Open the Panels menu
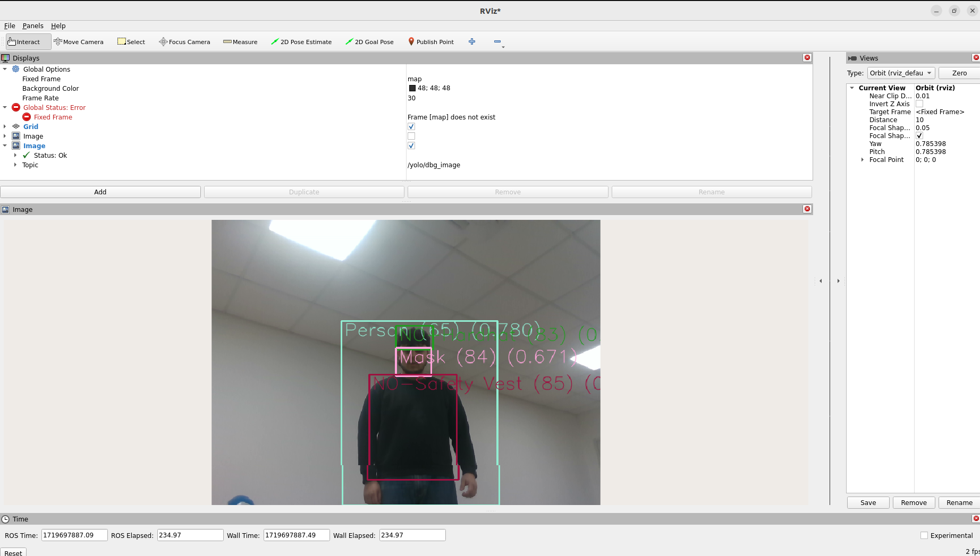This screenshot has height=556, width=980. [x=33, y=25]
